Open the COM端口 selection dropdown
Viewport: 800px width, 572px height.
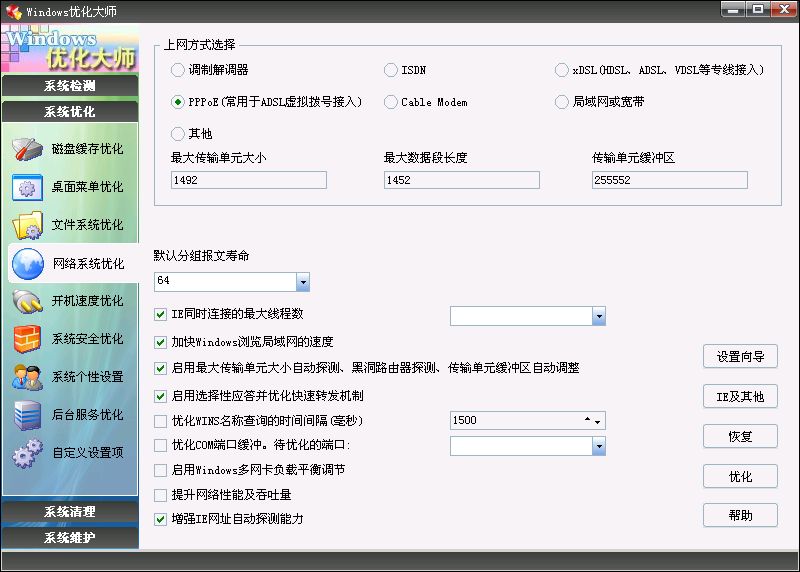click(598, 446)
